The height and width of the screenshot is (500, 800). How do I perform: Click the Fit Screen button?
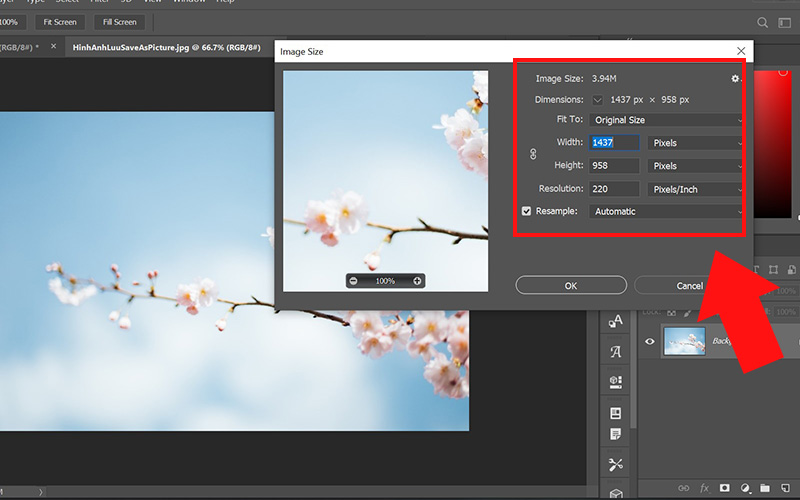[60, 22]
